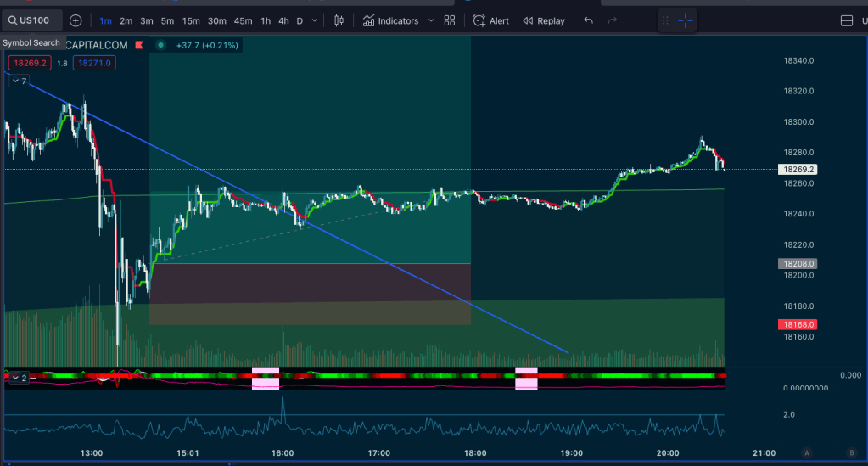868x466 pixels.
Task: Open the candlestick chart style picker
Action: tap(339, 20)
